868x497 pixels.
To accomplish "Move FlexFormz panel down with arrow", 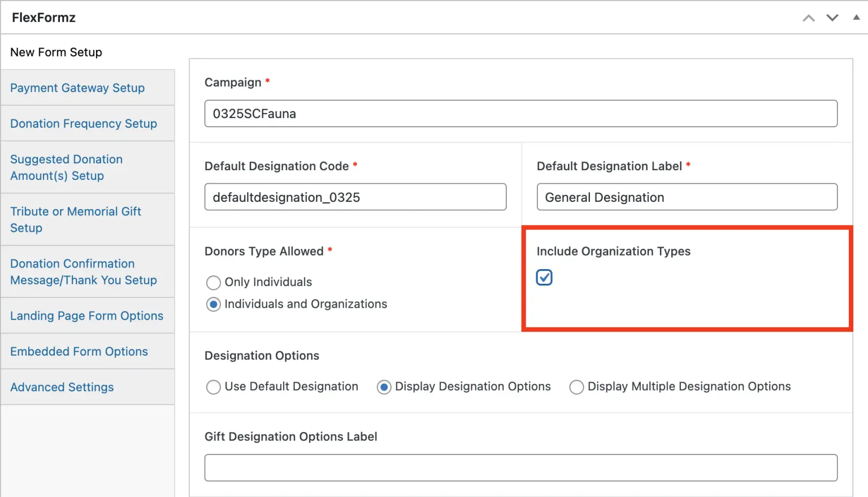I will pos(832,18).
